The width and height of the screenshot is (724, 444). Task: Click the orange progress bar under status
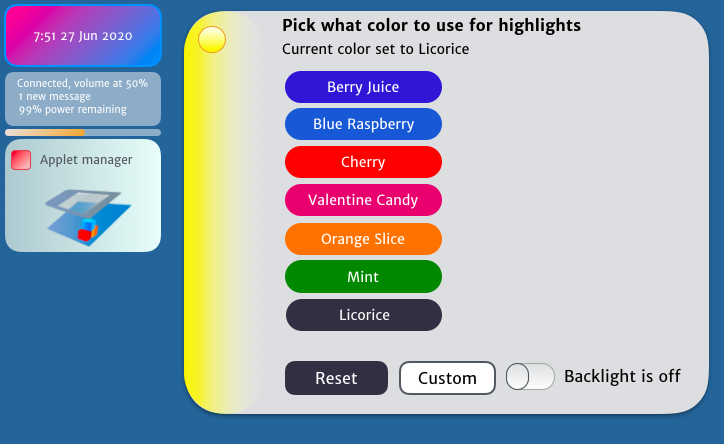(45, 132)
